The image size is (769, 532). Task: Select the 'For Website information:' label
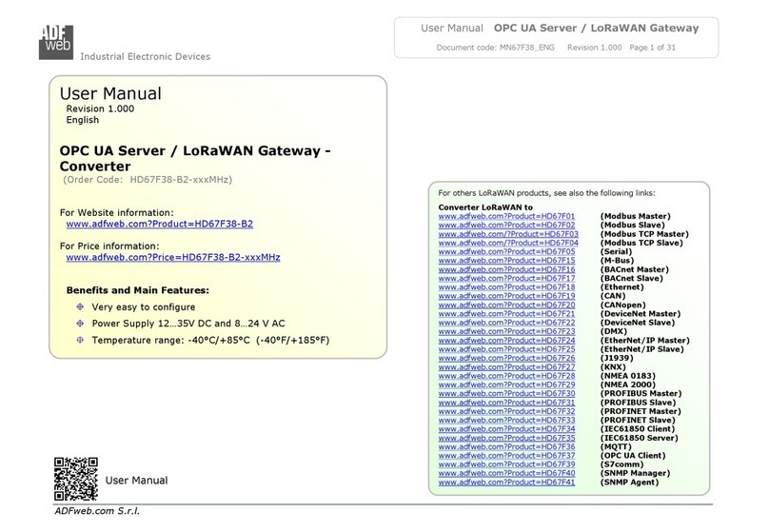pyautogui.click(x=117, y=213)
